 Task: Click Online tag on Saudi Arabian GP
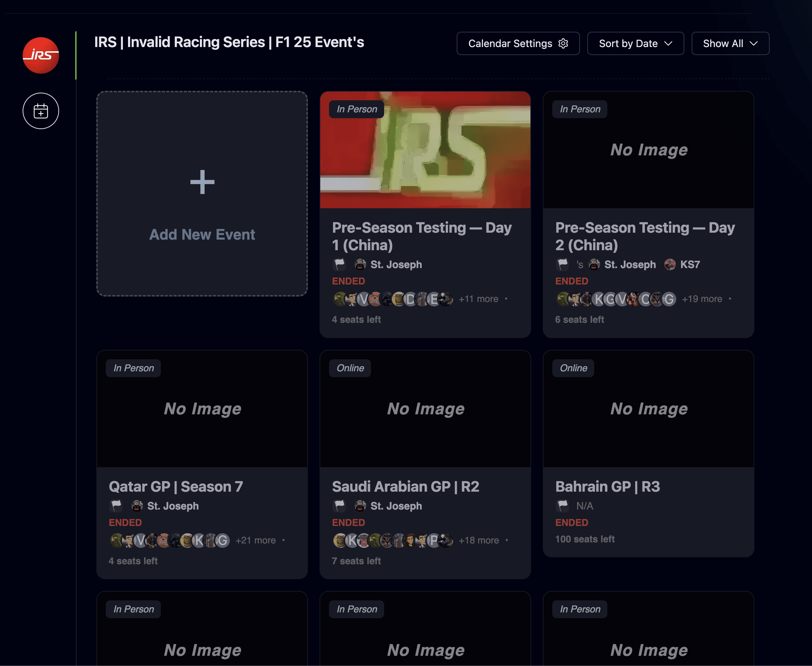pos(350,368)
